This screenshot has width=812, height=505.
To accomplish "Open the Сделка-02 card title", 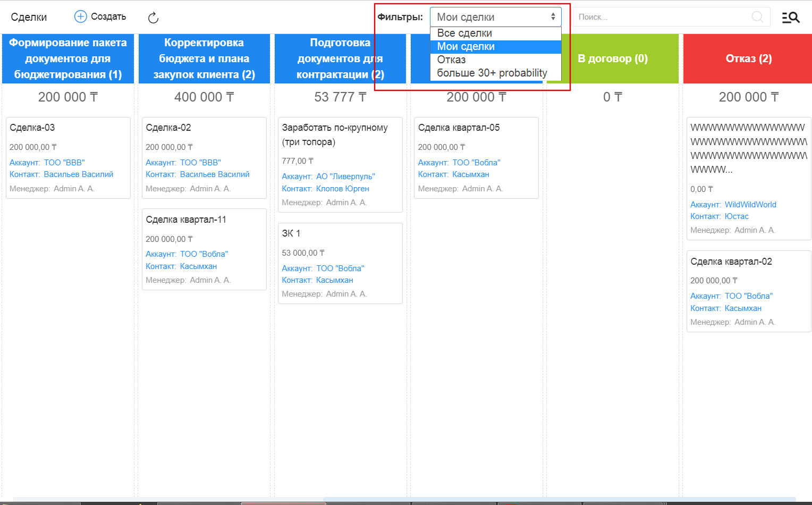I will (168, 128).
